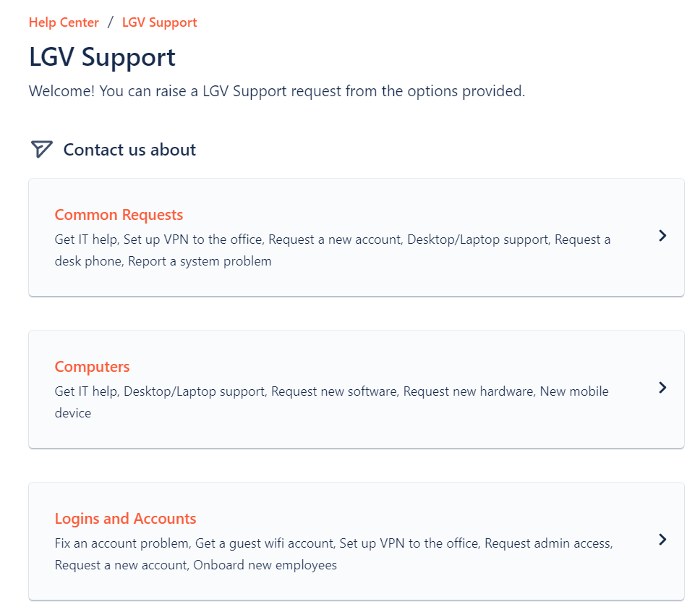The height and width of the screenshot is (607, 700).
Task: Click the large LGV Support page heading
Action: (102, 57)
